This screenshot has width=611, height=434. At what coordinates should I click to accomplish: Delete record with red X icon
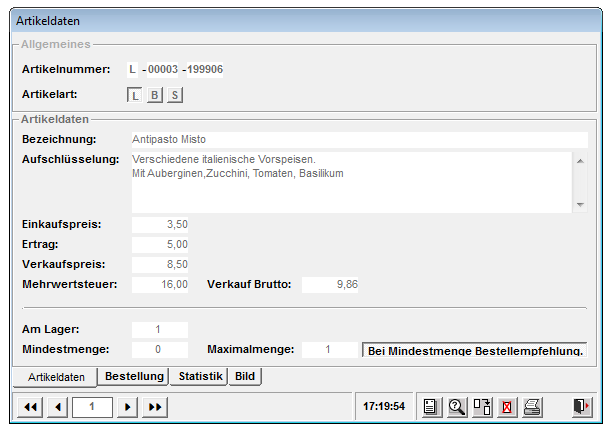click(x=508, y=407)
